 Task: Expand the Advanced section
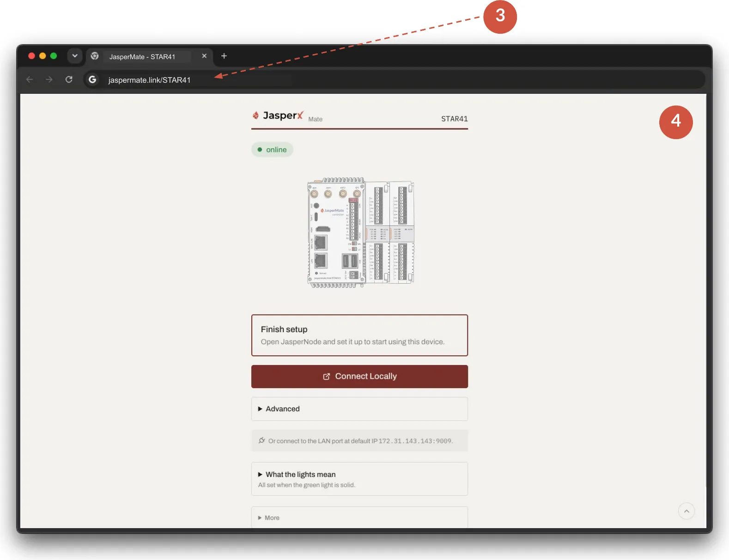pos(359,409)
